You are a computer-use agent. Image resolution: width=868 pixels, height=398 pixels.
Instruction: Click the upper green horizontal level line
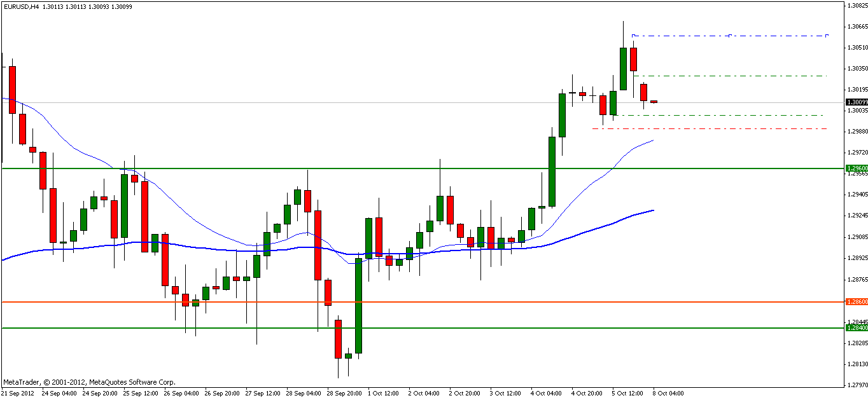click(x=423, y=168)
